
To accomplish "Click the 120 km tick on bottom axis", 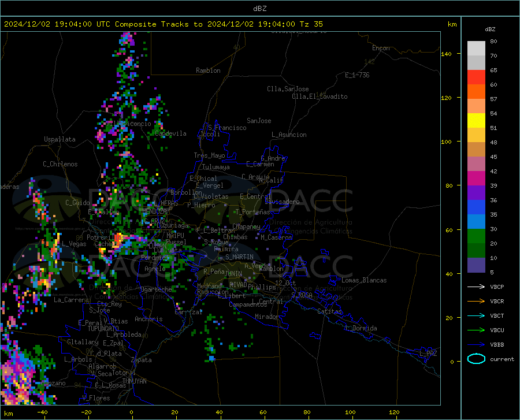I will (x=394, y=412).
